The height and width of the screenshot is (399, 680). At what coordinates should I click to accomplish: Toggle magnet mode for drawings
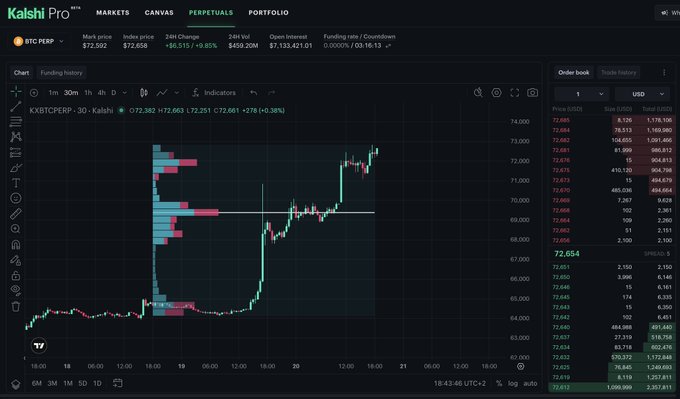coord(16,245)
